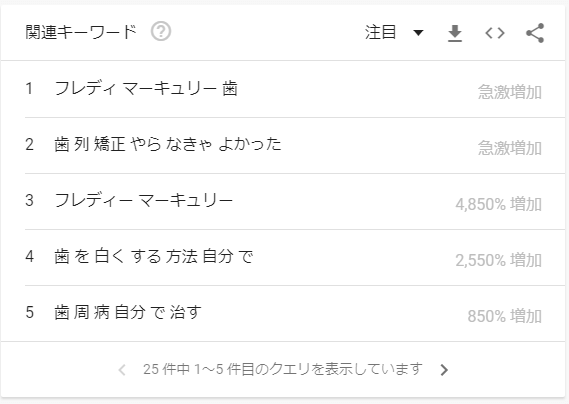Open help for 関連キーワード
The width and height of the screenshot is (569, 404).
[161, 32]
